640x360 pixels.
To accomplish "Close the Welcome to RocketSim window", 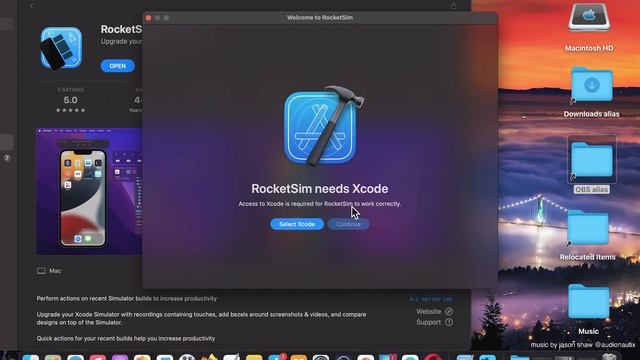I will pos(149,18).
